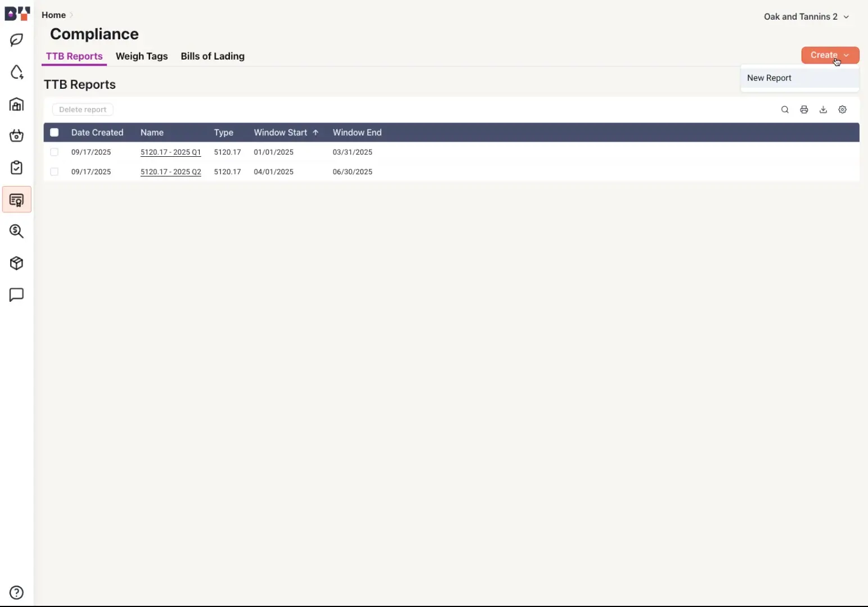Screen dimensions: 868x607
Task: Click the Create dropdown button
Action: coord(830,55)
